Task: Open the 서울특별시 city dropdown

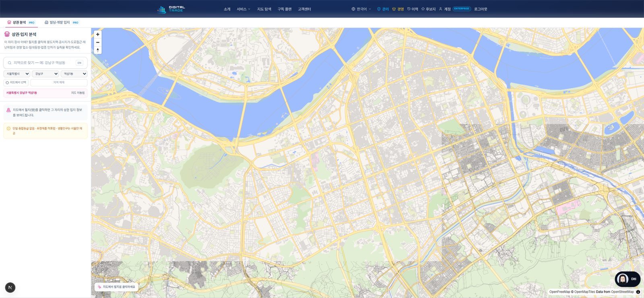Action: click(x=17, y=74)
